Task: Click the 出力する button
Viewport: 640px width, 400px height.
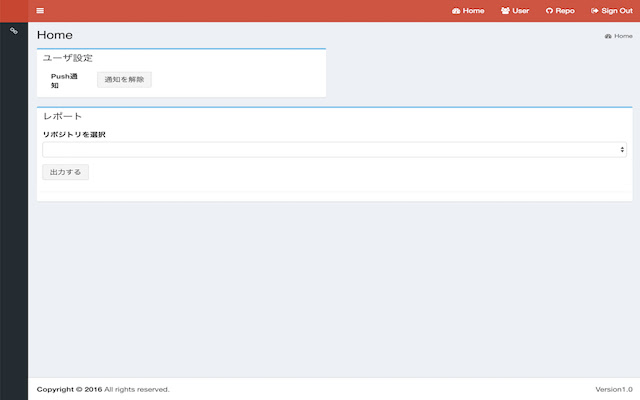Action: [65, 172]
